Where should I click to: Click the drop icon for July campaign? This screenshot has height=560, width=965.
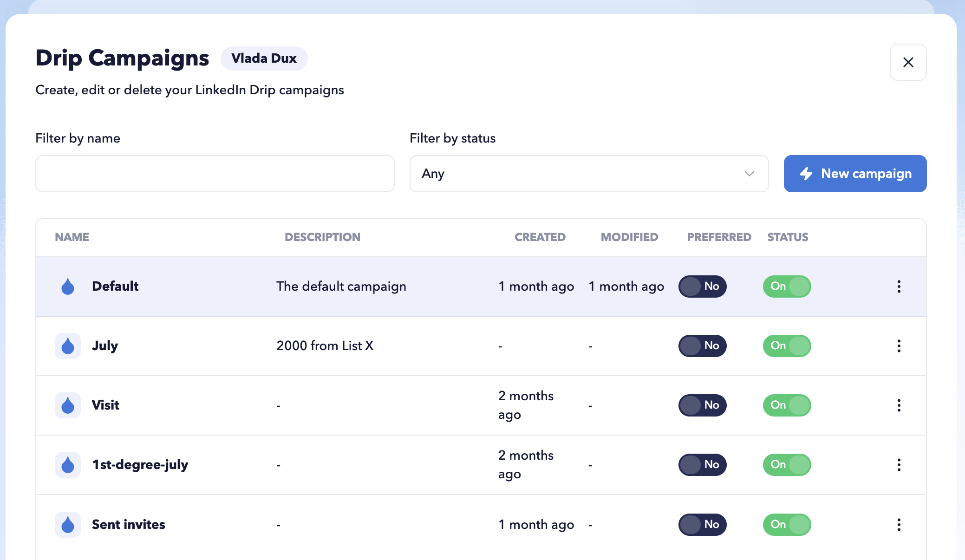pos(68,346)
